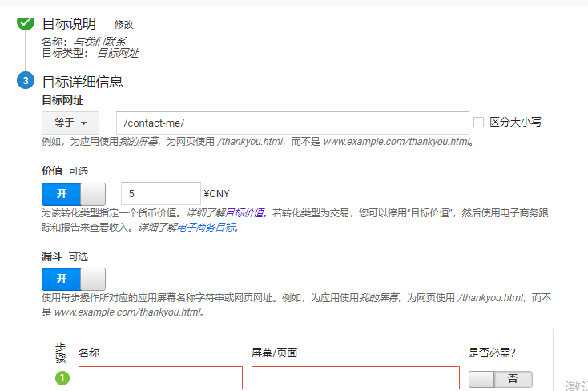The height and width of the screenshot is (391, 588).
Task: Click the 目标详细信息 heading
Action: pos(83,82)
